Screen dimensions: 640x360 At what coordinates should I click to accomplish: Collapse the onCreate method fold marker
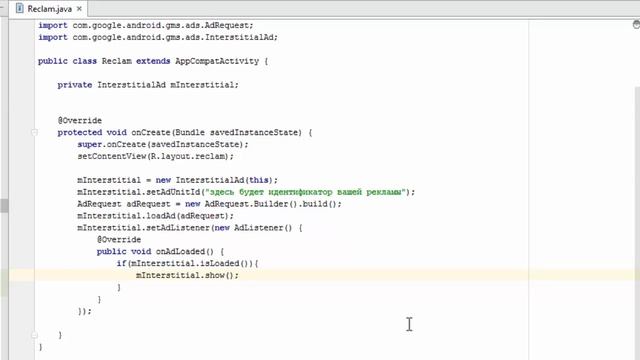(34, 132)
